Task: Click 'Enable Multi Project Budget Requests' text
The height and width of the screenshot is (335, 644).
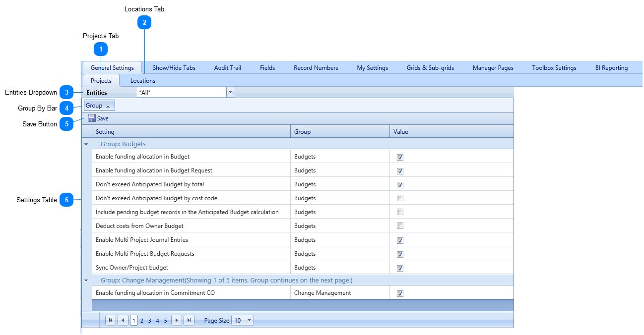Action: (145, 254)
